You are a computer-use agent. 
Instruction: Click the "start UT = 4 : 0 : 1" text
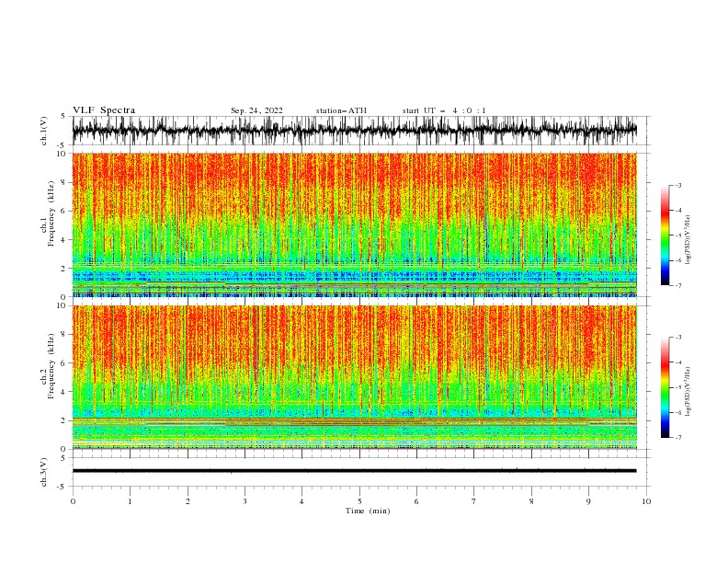pos(444,110)
